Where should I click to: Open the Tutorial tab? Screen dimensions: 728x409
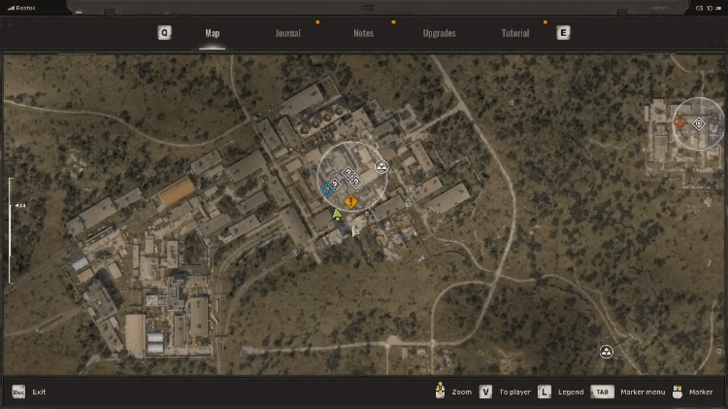(515, 33)
